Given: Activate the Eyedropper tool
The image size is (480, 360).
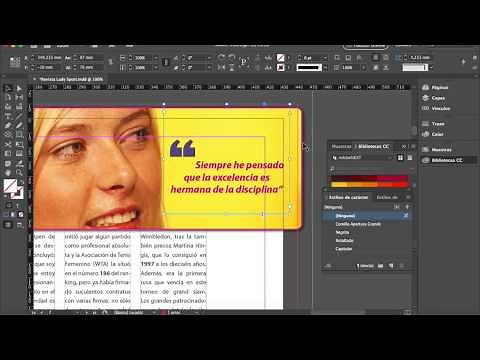Looking at the screenshot, I should tap(19, 163).
